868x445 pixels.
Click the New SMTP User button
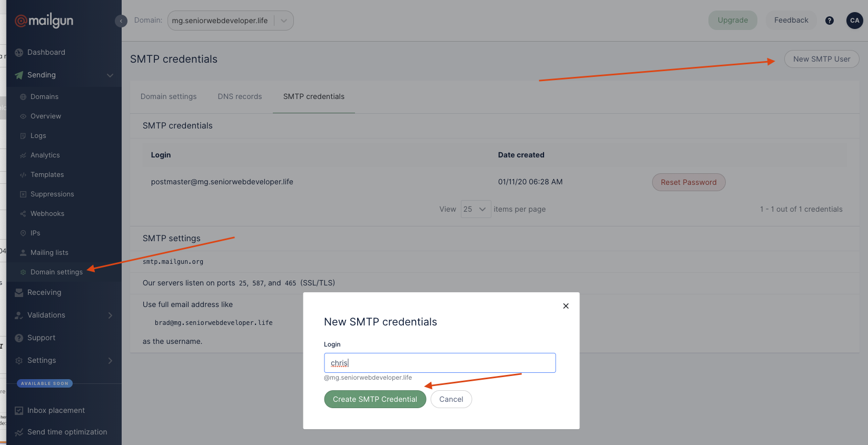point(822,59)
